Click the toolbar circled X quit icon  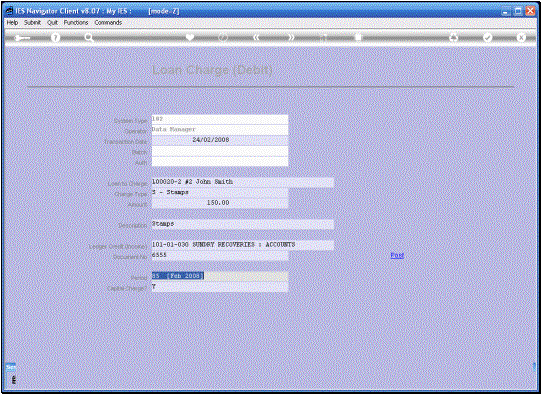[x=521, y=37]
